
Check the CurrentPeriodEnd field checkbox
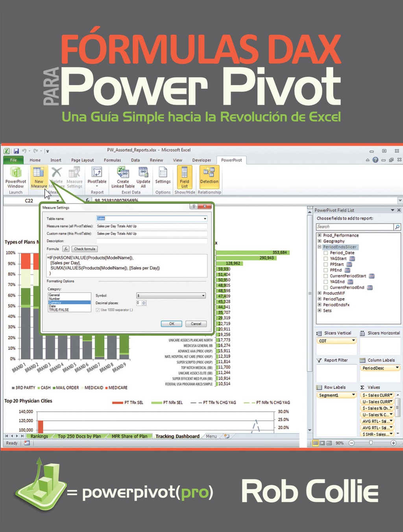pos(326,287)
